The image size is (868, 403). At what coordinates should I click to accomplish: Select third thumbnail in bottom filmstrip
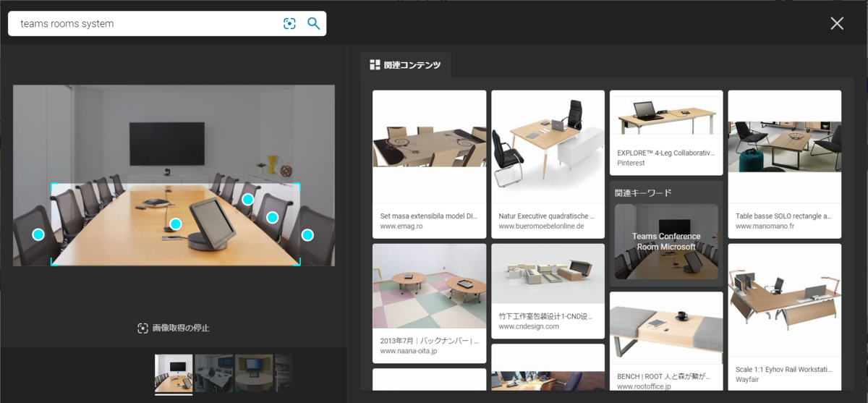pos(254,373)
